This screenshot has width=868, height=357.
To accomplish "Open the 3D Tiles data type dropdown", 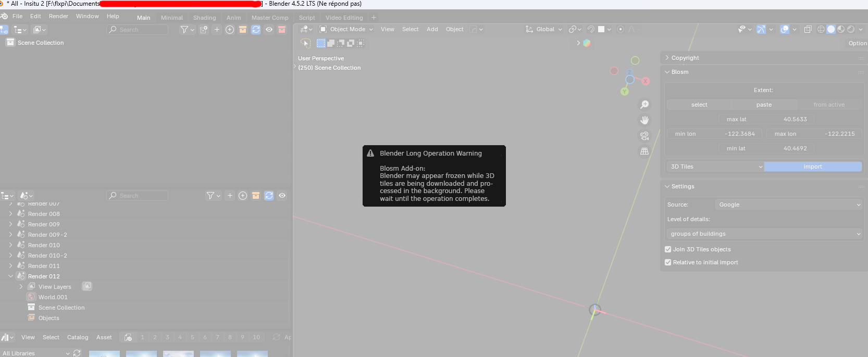I will coord(715,167).
